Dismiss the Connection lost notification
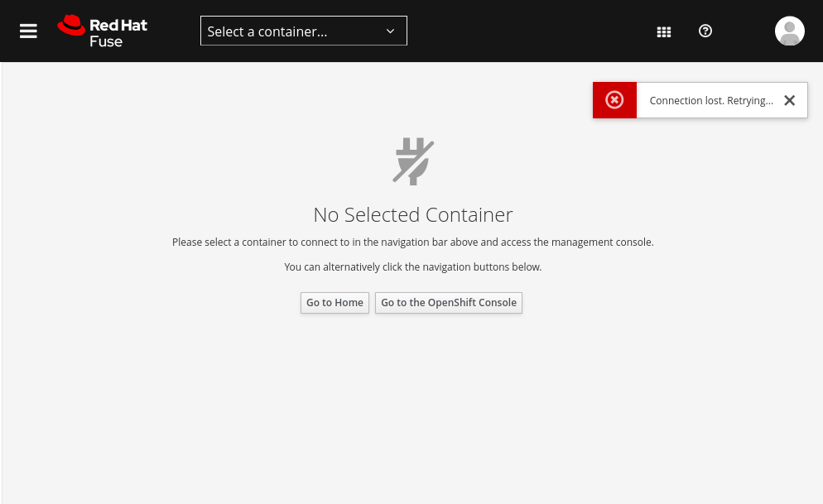 coord(789,100)
